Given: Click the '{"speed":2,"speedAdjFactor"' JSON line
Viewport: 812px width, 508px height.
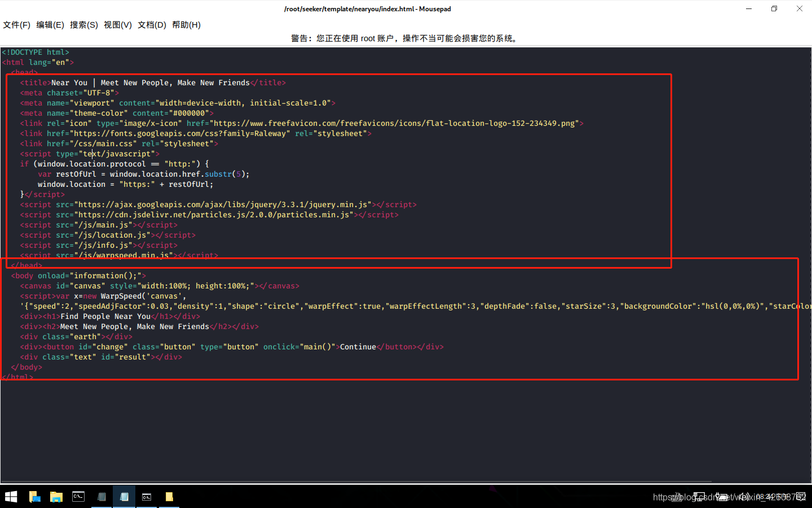Looking at the screenshot, I should click(416, 306).
